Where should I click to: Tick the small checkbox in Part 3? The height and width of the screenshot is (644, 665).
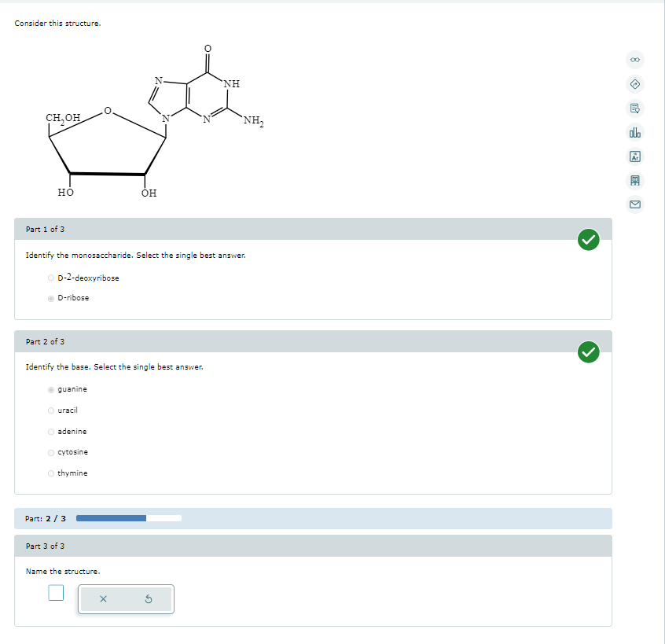coord(55,593)
